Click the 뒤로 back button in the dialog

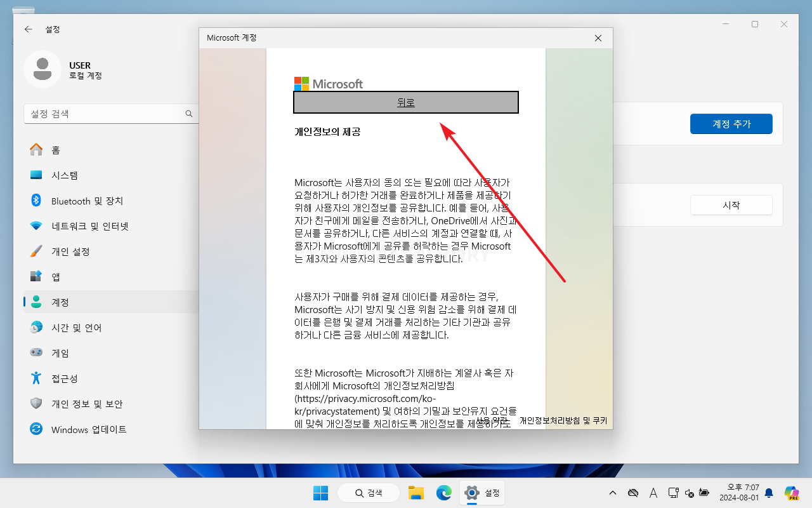point(406,102)
